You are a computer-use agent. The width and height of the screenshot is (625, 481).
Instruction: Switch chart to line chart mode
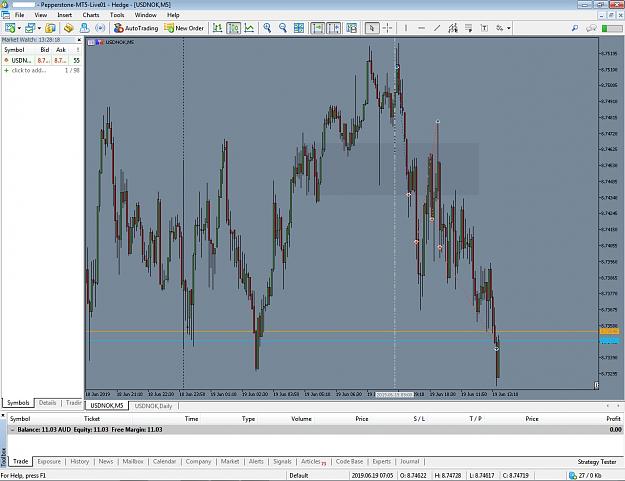point(250,28)
